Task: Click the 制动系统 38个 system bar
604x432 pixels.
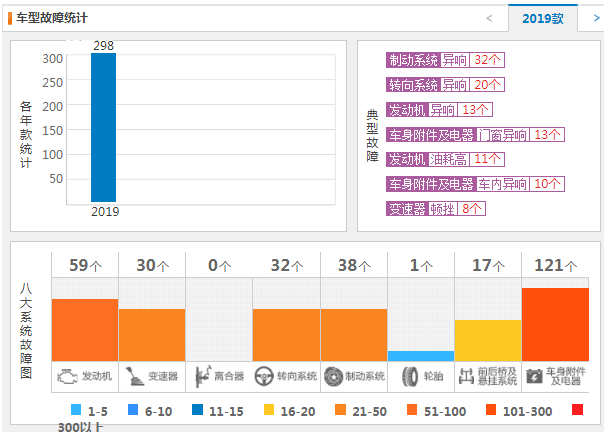Action: [354, 335]
